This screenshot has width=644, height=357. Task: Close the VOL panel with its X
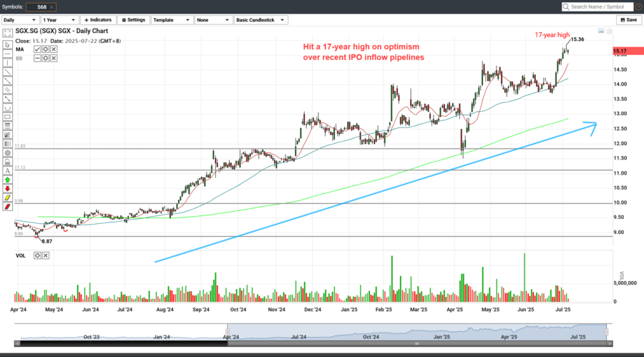click(x=46, y=255)
